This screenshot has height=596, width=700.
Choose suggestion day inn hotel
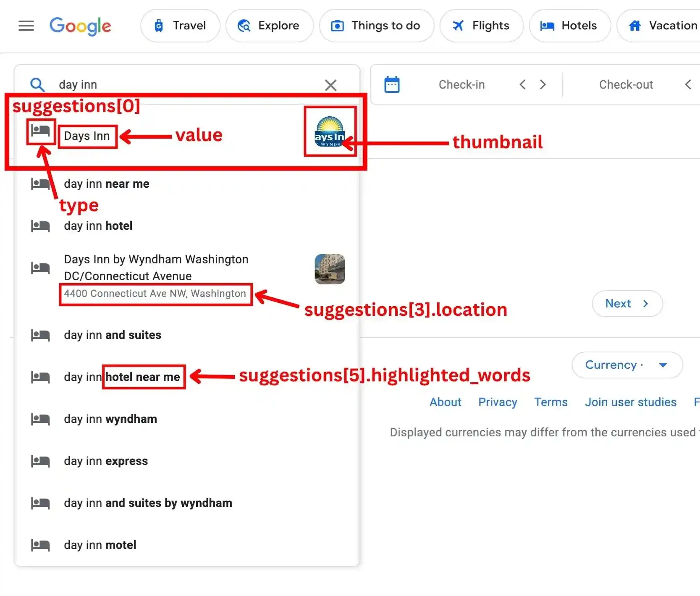(187, 226)
